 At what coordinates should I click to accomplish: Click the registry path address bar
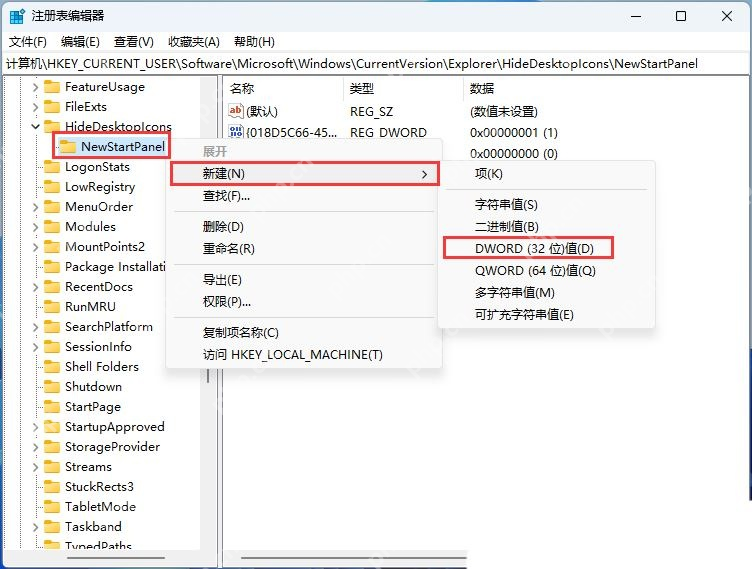pos(376,64)
